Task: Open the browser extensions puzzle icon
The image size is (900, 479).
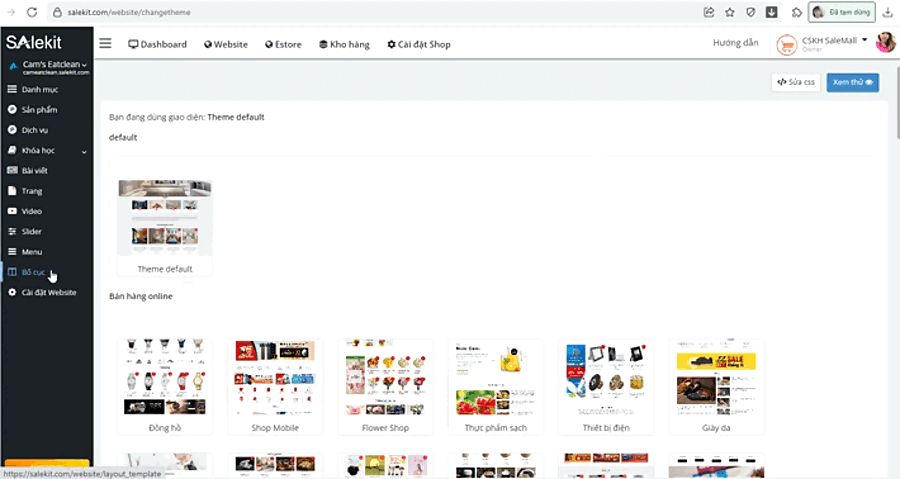Action: 796,12
